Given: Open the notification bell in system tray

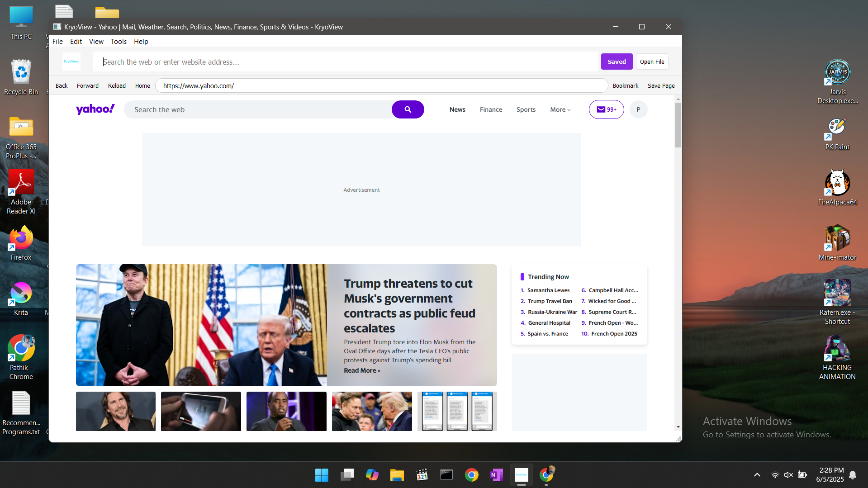Looking at the screenshot, I should (x=852, y=475).
